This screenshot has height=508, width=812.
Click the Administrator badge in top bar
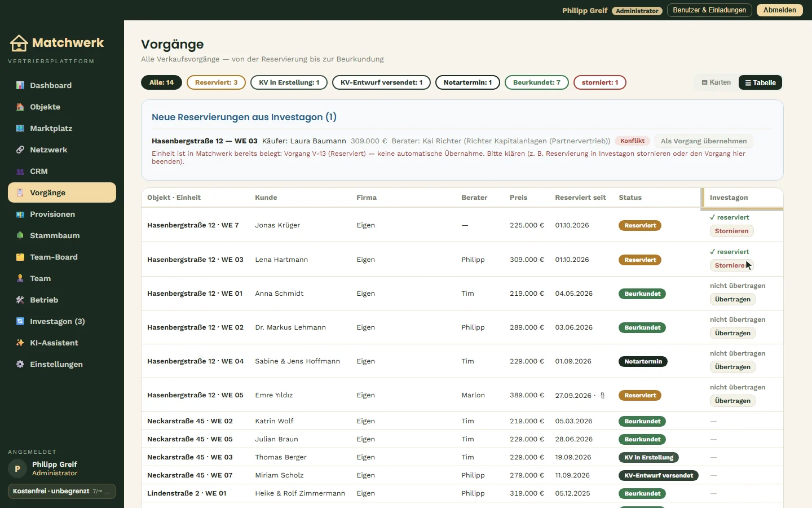tap(637, 11)
